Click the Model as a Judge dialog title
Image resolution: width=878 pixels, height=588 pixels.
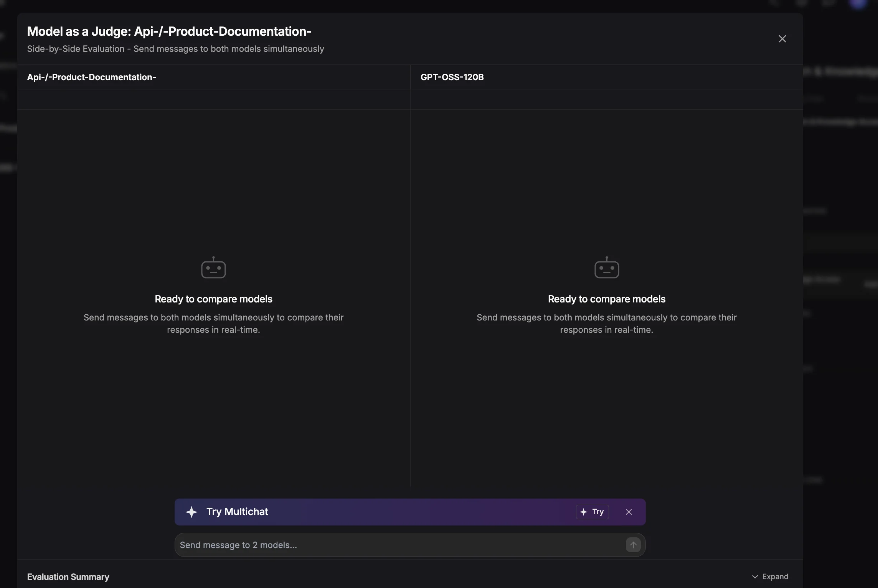pos(169,31)
